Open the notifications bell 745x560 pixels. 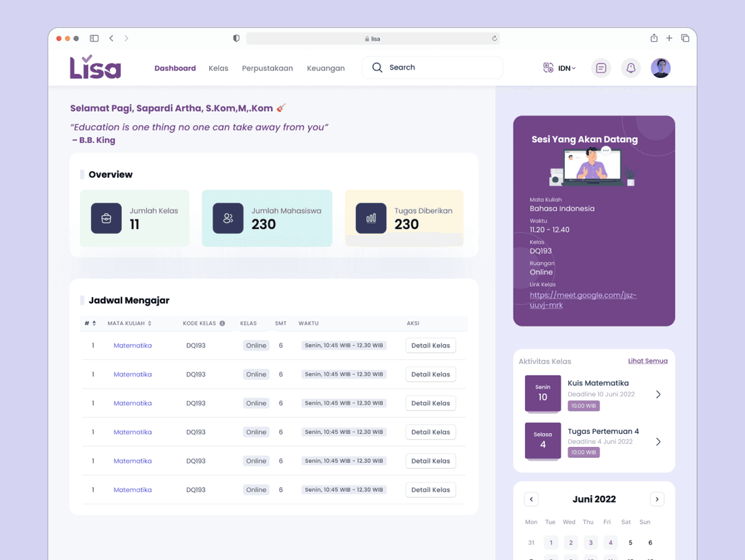pyautogui.click(x=631, y=68)
